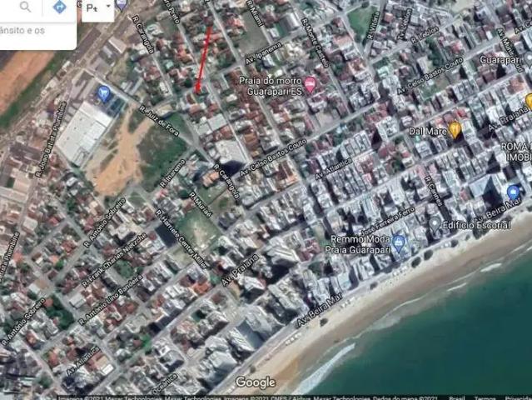This screenshot has width=532, height=400.
Task: Click the Google logo on the map
Action: click(256, 382)
